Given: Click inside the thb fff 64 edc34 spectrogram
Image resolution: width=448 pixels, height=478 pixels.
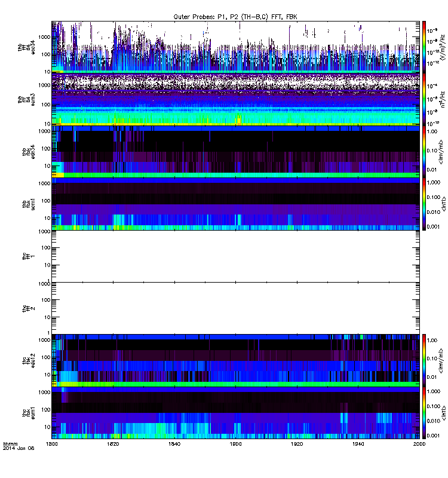Looking at the screenshot, I should coord(235,47).
